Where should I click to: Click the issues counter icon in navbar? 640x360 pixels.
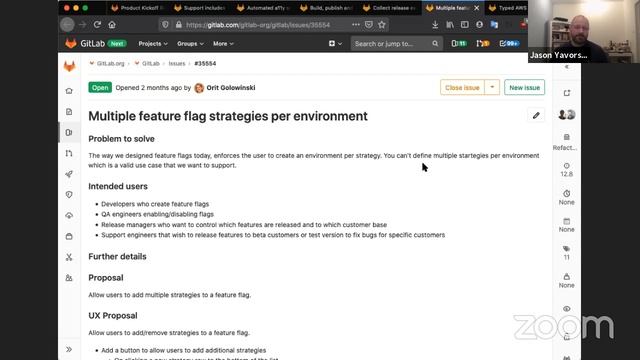tap(459, 43)
